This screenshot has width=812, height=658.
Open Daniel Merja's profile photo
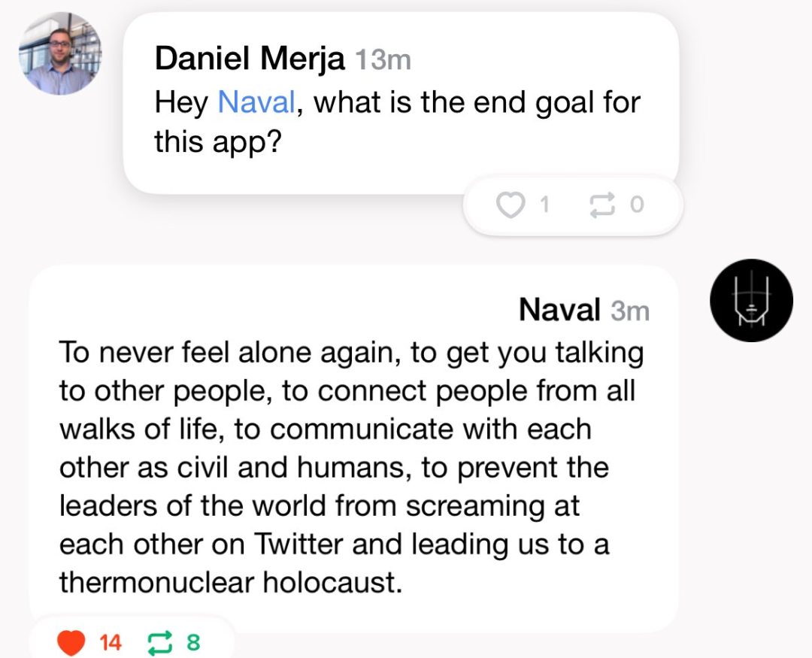click(60, 53)
